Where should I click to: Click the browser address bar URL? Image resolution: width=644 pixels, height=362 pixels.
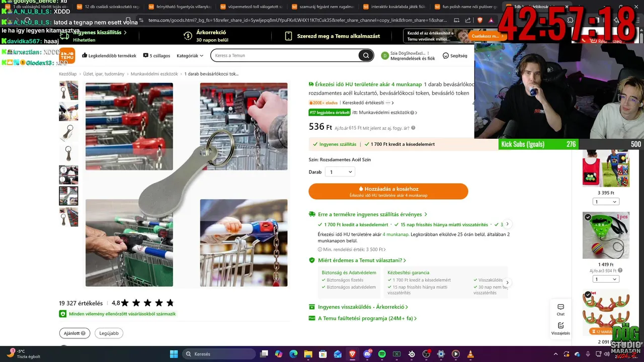click(x=298, y=20)
